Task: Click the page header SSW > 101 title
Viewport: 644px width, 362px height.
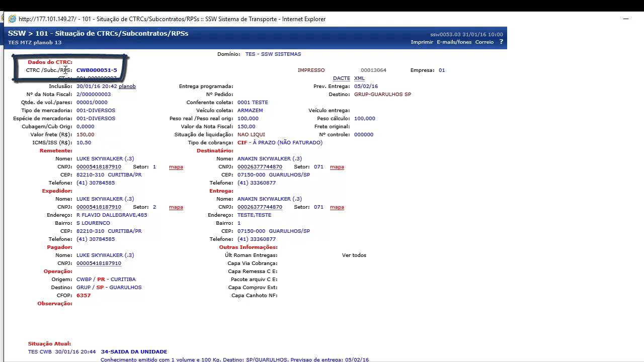Action: coord(98,33)
